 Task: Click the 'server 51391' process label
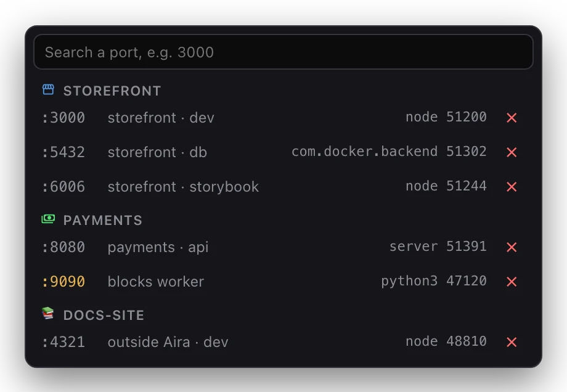click(438, 247)
